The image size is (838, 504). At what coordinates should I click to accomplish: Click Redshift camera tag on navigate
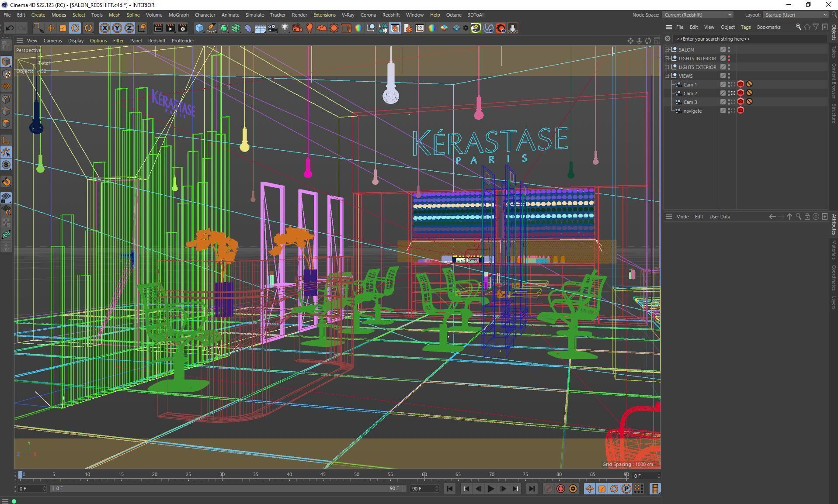(x=741, y=110)
